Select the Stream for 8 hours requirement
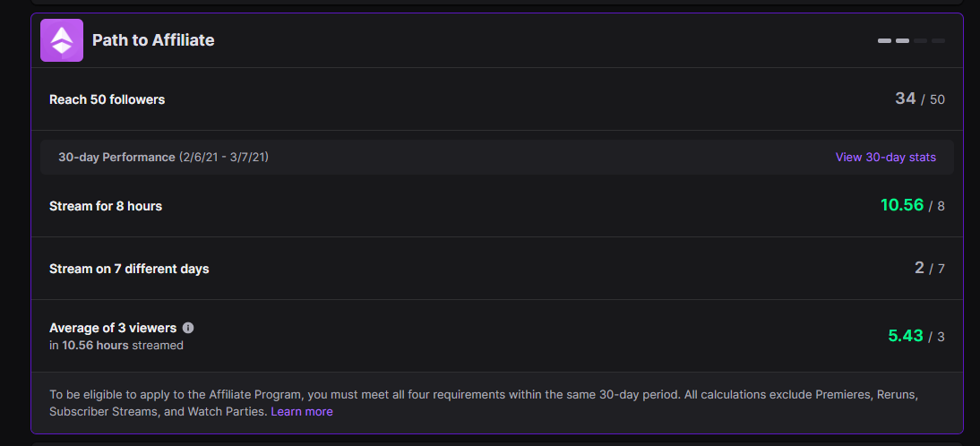This screenshot has width=980, height=446. [106, 206]
